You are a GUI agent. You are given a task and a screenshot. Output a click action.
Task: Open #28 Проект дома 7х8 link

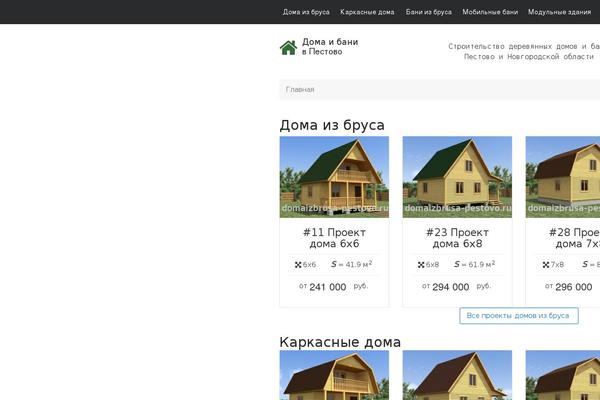(574, 238)
